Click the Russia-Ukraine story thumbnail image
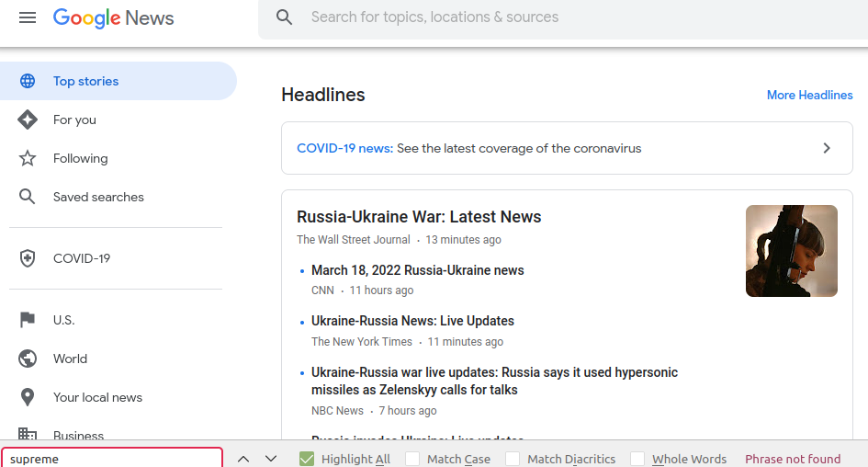 (792, 251)
